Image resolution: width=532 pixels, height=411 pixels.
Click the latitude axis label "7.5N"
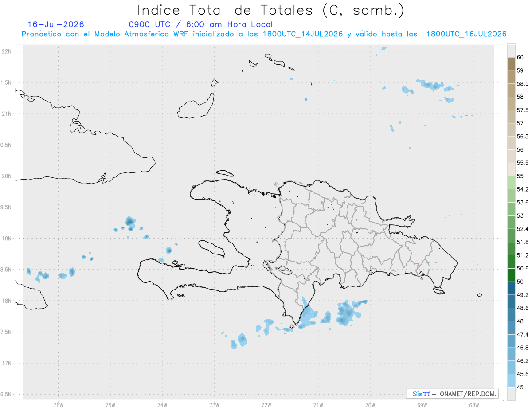(x=6, y=332)
